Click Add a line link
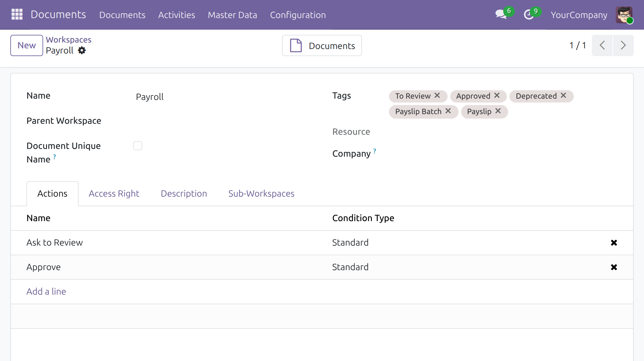The width and height of the screenshot is (644, 361). (46, 291)
